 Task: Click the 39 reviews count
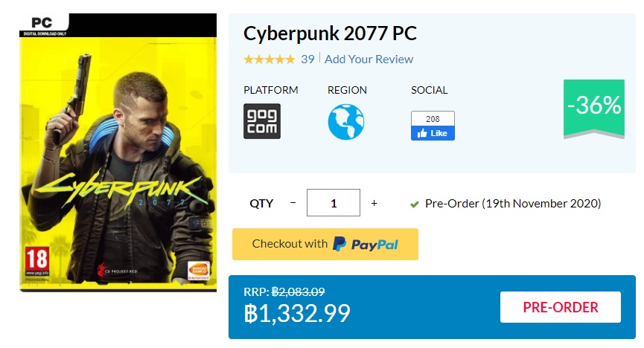pyautogui.click(x=307, y=59)
